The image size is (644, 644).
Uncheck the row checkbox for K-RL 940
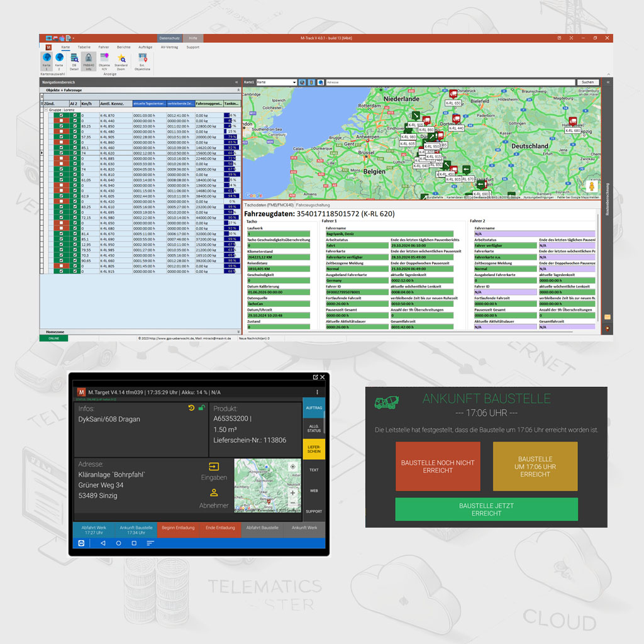click(x=62, y=186)
